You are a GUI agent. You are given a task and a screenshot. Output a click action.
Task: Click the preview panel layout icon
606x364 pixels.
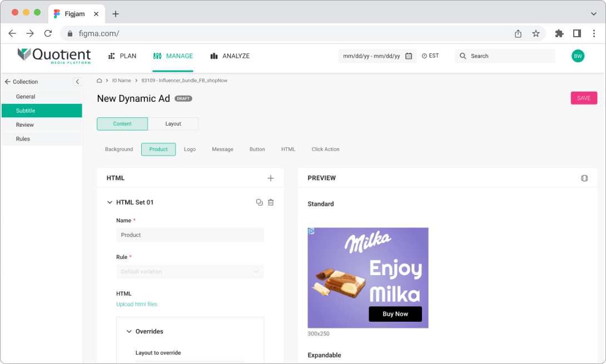[x=584, y=178]
